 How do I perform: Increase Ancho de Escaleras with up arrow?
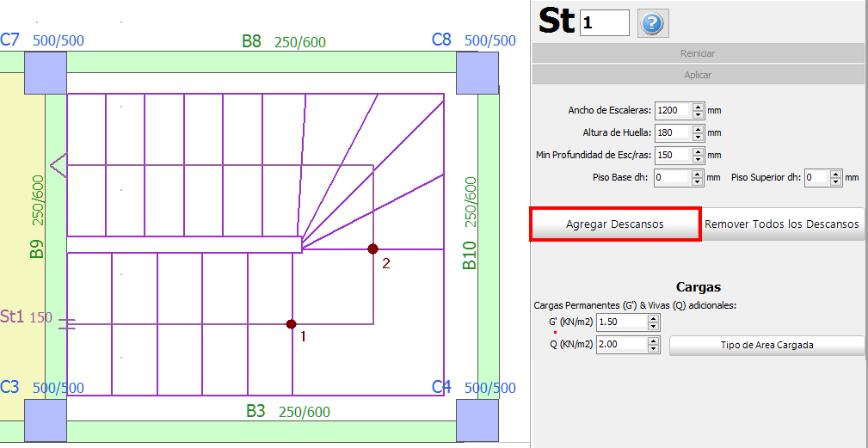point(698,107)
